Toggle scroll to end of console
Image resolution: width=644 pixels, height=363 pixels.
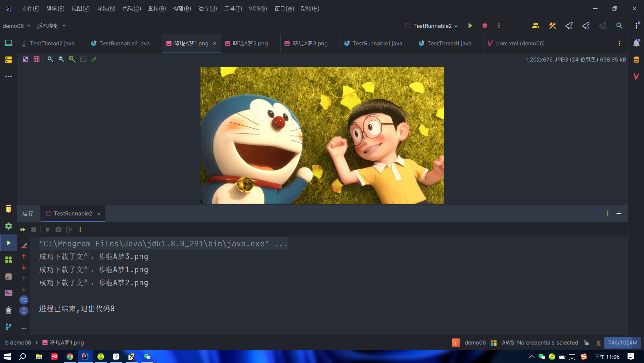24,311
